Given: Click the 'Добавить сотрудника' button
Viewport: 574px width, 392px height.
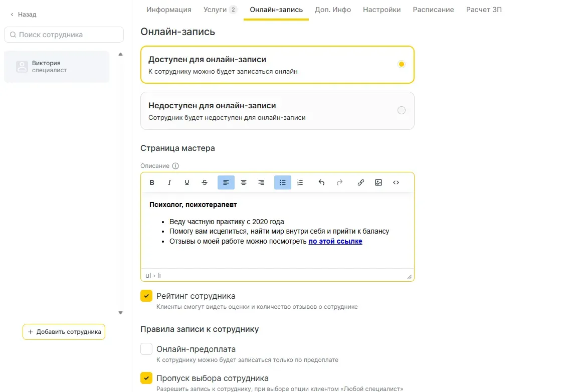Looking at the screenshot, I should coord(64,332).
